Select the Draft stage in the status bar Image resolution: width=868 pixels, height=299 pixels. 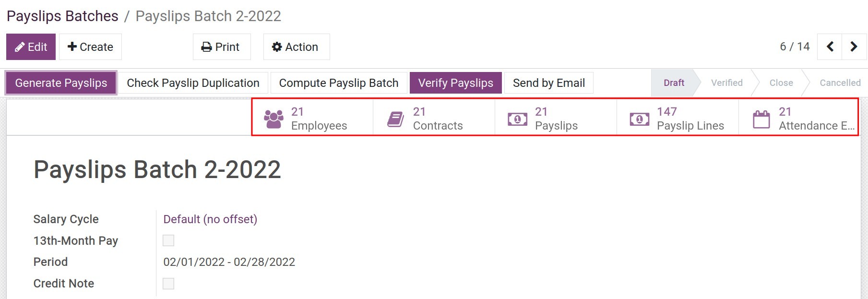tap(673, 83)
